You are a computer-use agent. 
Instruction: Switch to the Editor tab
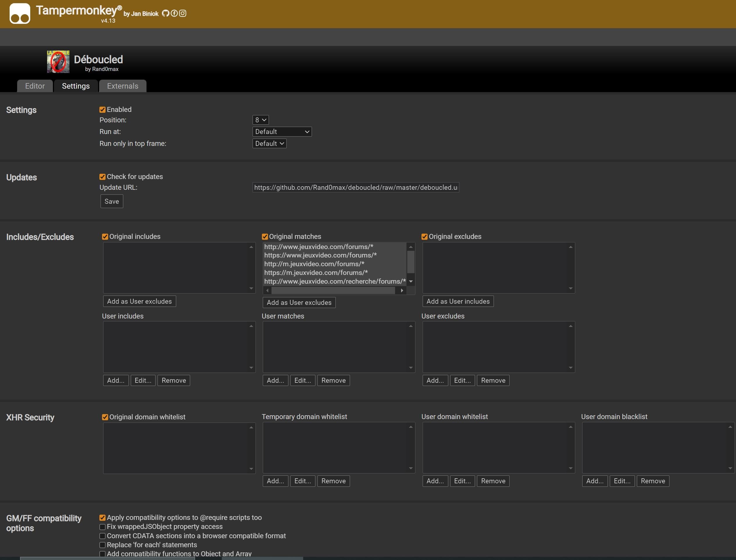(x=35, y=86)
